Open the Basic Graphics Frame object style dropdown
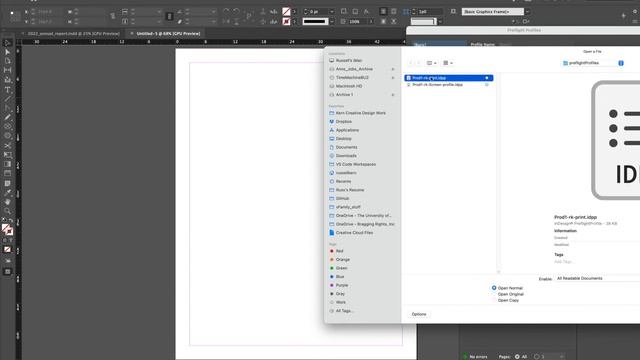Image resolution: width=640 pixels, height=360 pixels. coord(527,11)
